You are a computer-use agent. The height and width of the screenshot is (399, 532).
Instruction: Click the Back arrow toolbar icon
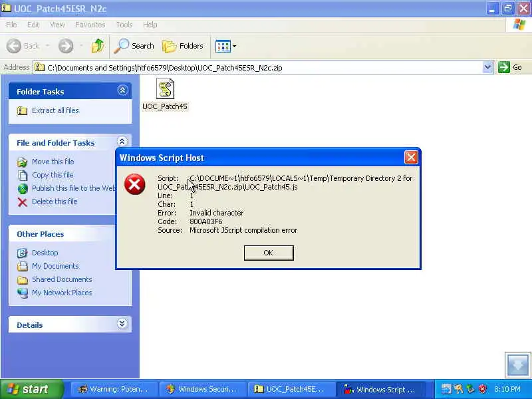pyautogui.click(x=14, y=46)
